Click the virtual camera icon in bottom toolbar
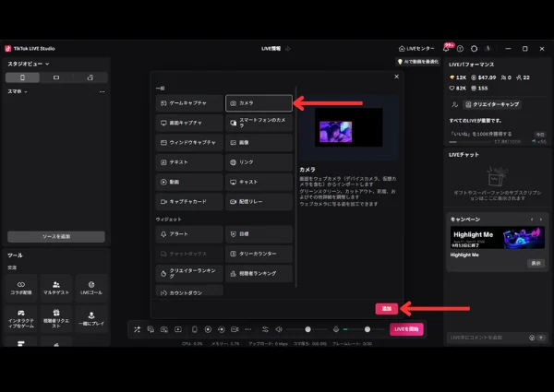Image resolution: width=554 pixels, height=392 pixels. pyautogui.click(x=235, y=329)
